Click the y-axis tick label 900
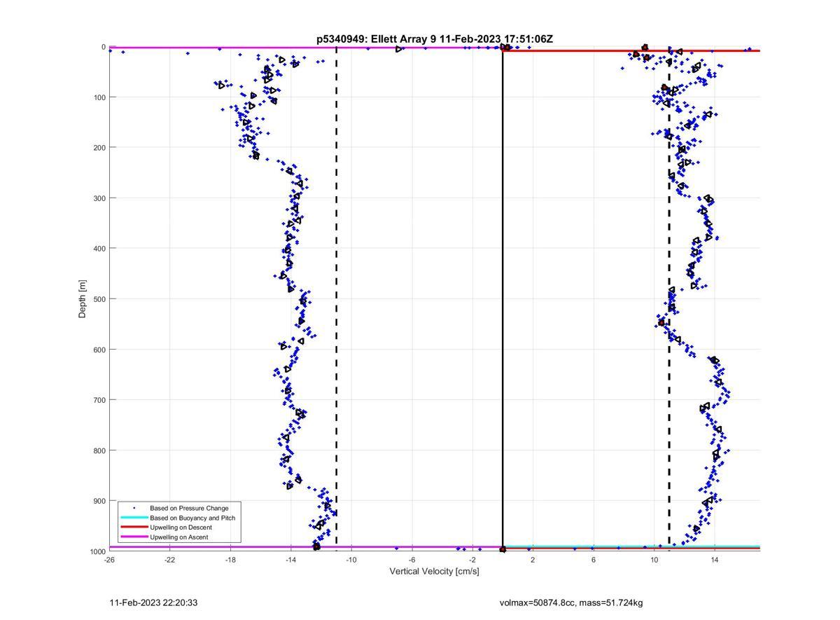 (99, 501)
